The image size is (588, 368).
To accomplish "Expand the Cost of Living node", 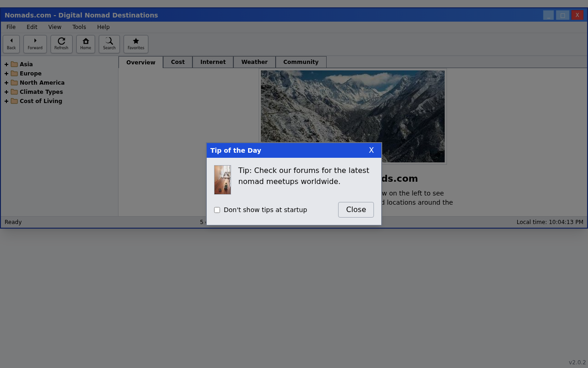I will click(x=6, y=101).
